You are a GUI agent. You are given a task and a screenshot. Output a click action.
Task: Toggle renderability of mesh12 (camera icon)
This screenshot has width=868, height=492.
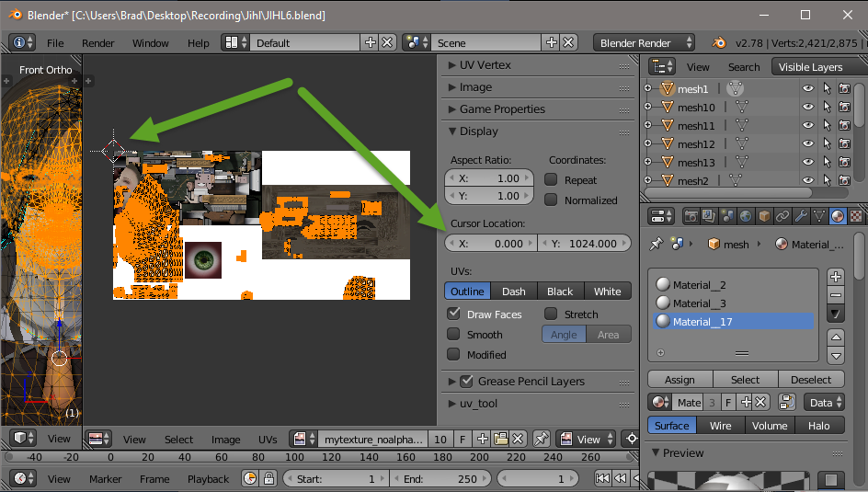tap(844, 143)
